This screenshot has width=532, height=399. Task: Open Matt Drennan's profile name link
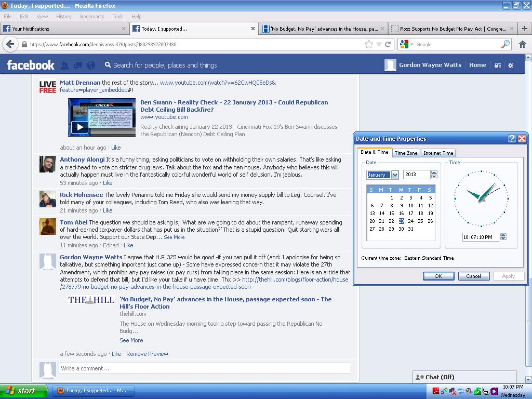(x=80, y=83)
